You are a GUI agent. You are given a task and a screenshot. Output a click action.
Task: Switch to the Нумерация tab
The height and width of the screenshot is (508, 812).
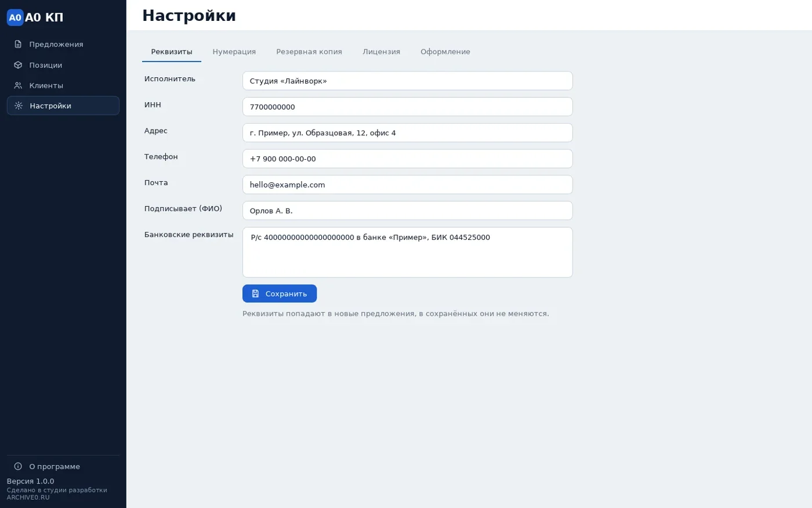pyautogui.click(x=234, y=52)
